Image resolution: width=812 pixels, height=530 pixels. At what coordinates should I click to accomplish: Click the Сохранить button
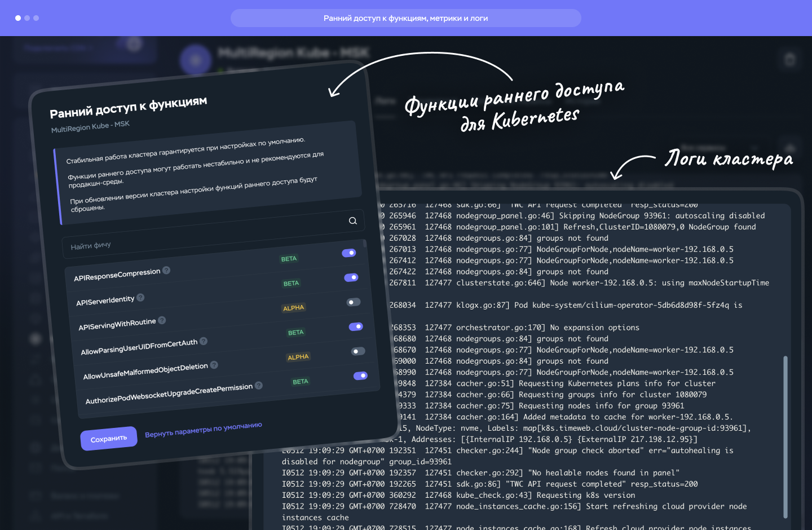pos(109,438)
